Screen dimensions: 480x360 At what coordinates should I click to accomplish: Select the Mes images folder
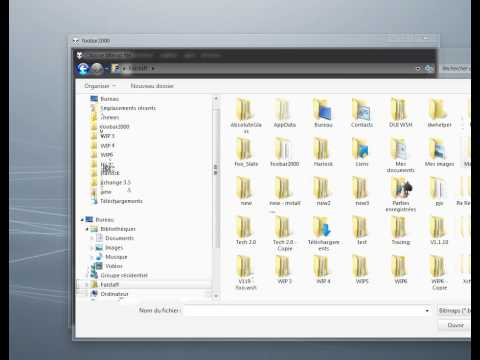tap(439, 152)
